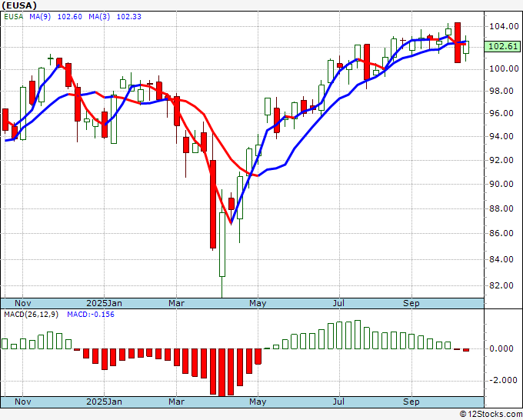Click Nov on the MACD time axis

point(22,402)
